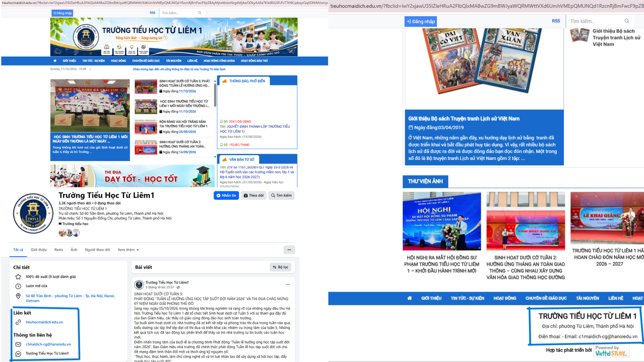Click the Tìm kiếm search field in right page
Viewport: 644px width, 362px height.
[595, 21]
